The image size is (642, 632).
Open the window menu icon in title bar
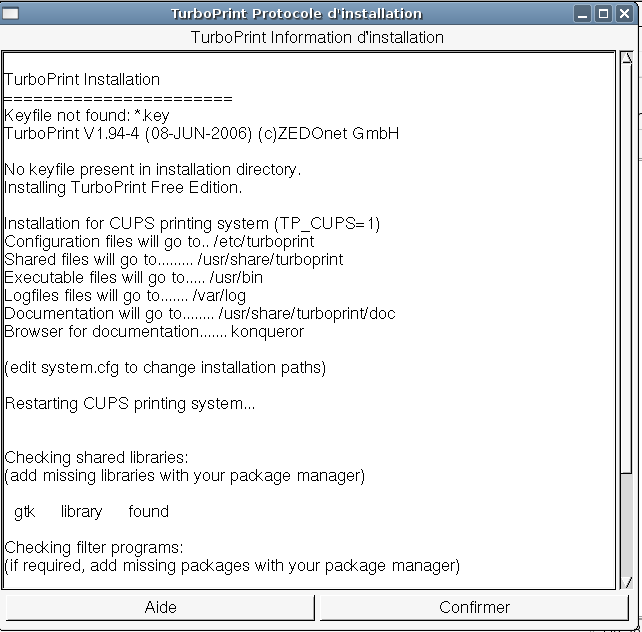tap(11, 14)
